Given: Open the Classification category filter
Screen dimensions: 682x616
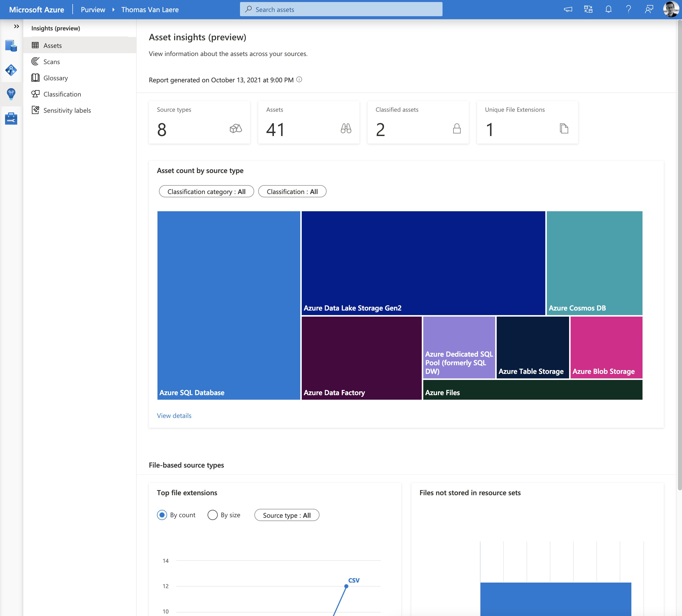Looking at the screenshot, I should coord(206,191).
